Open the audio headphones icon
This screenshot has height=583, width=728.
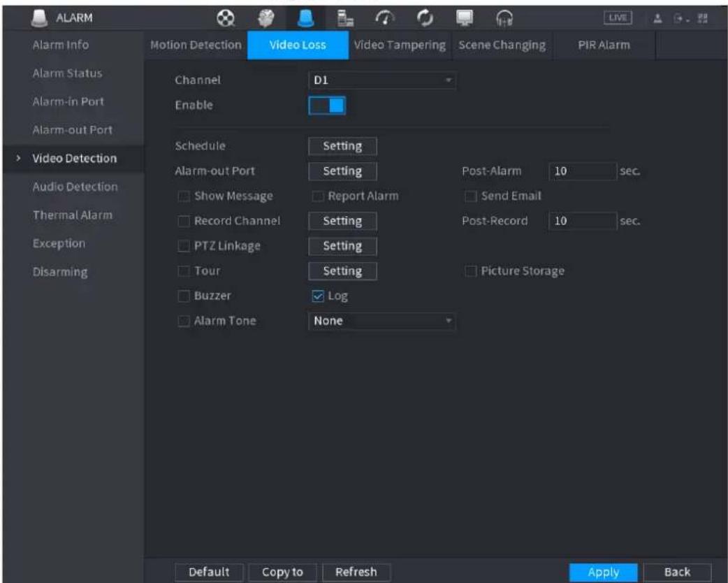(504, 18)
